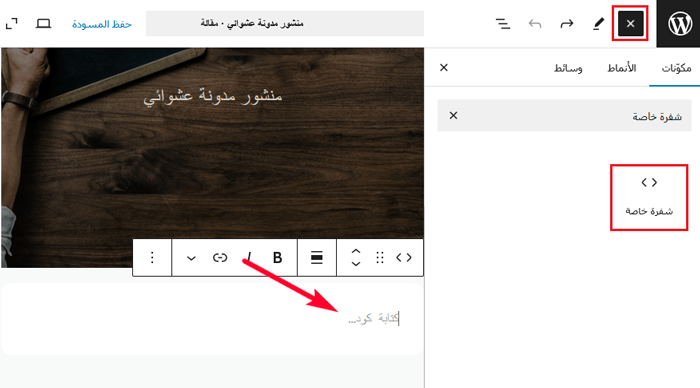This screenshot has height=388, width=700.
Task: Toggle bold formatting B
Action: (277, 258)
